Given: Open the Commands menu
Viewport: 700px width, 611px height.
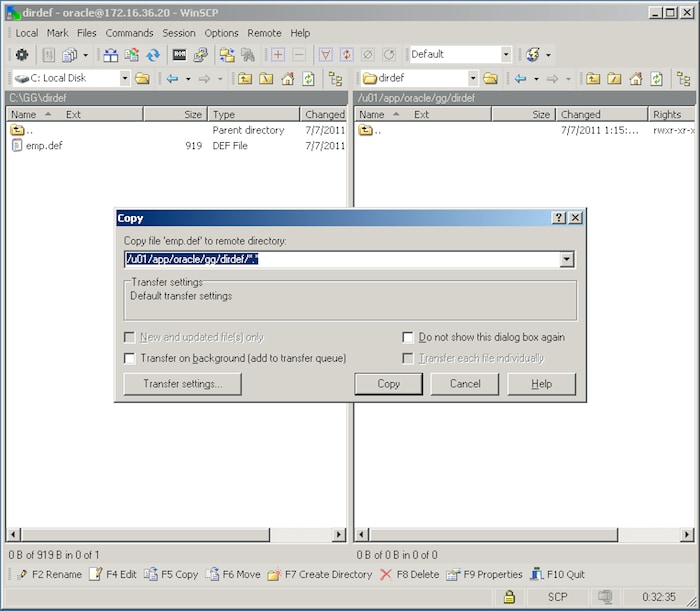Looking at the screenshot, I should tap(129, 33).
